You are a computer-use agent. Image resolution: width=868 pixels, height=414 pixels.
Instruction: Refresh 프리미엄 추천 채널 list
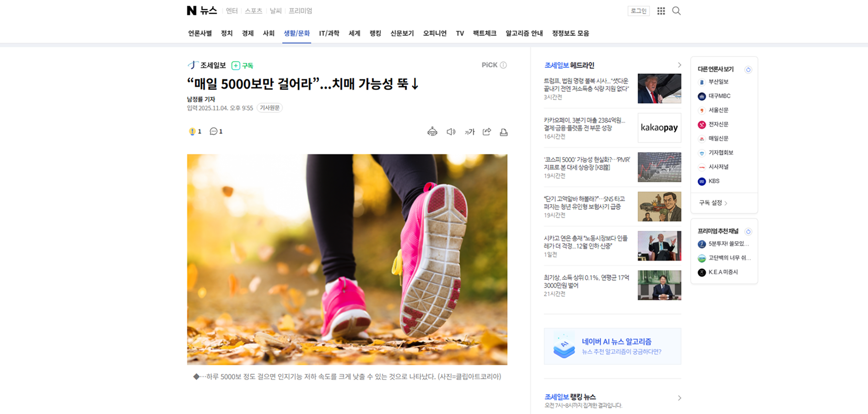(748, 231)
